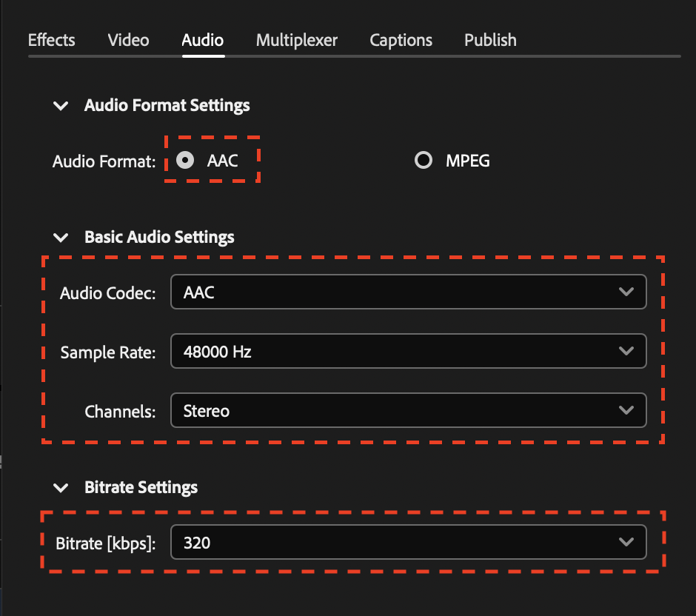Click the Audio Format Settings disclosure chevron

point(61,106)
